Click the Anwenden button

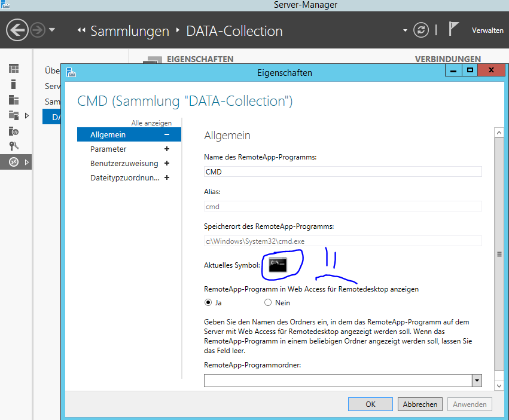[470, 404]
